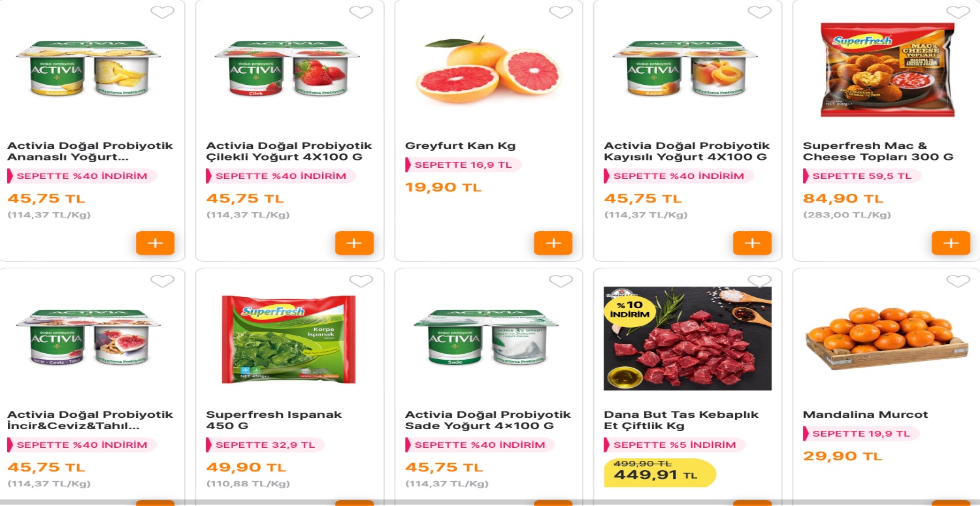The width and height of the screenshot is (980, 506).
Task: Open Mandalina Murcot product image
Action: click(x=887, y=338)
